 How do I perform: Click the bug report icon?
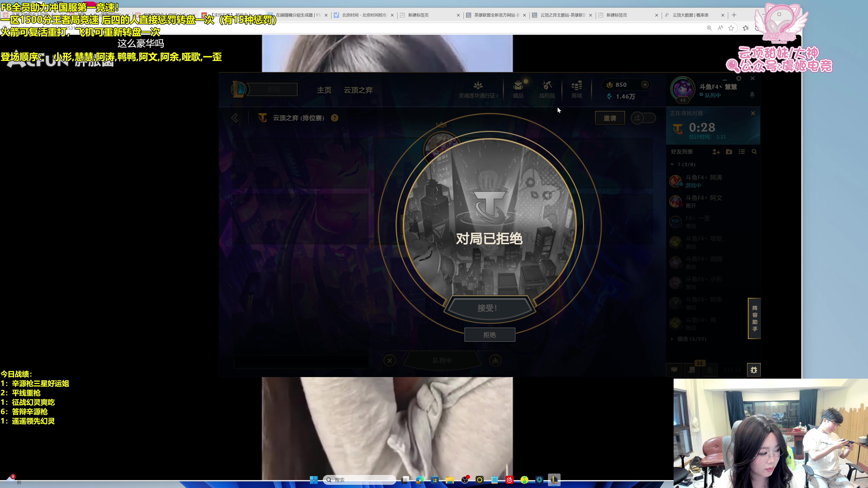pos(754,370)
